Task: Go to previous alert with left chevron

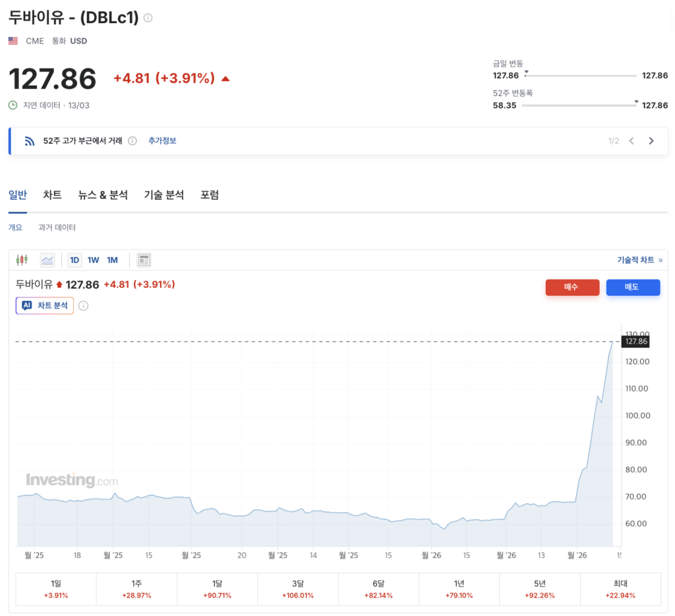Action: tap(631, 141)
